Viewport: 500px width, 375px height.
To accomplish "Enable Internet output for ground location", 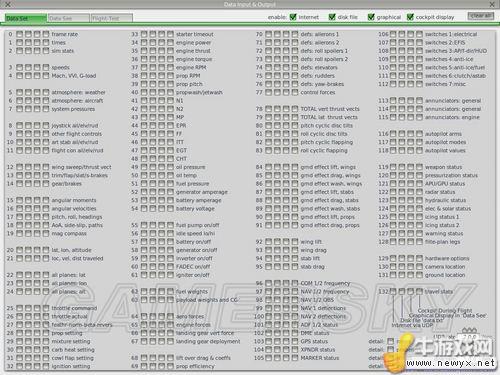I will coord(393,275).
